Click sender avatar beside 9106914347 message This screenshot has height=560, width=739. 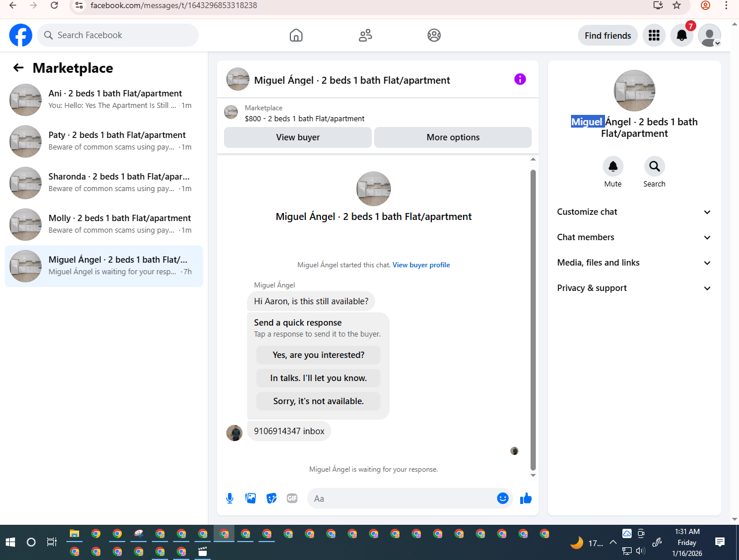(x=234, y=433)
